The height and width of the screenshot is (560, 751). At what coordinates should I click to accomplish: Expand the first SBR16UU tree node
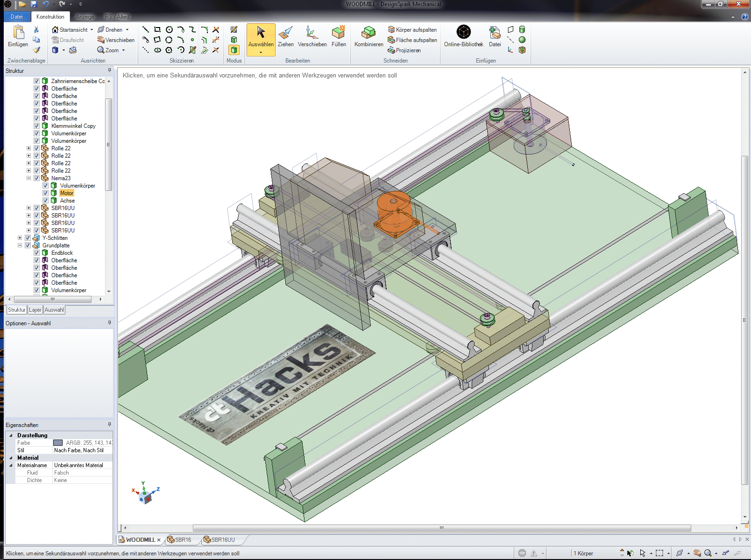[28, 208]
